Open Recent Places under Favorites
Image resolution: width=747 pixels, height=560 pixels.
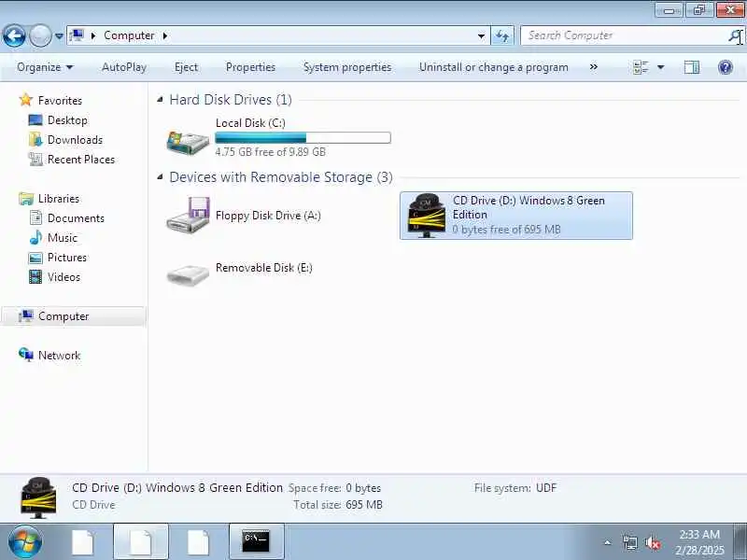[81, 159]
